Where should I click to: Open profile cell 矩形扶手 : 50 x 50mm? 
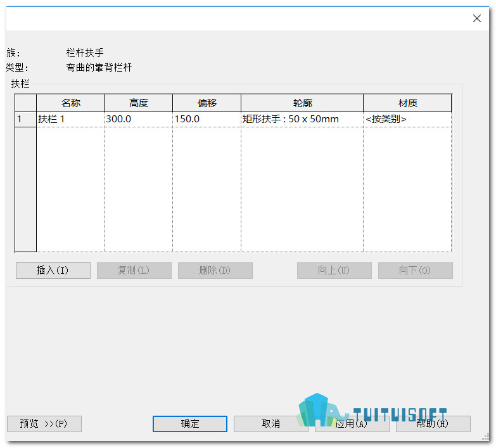302,119
